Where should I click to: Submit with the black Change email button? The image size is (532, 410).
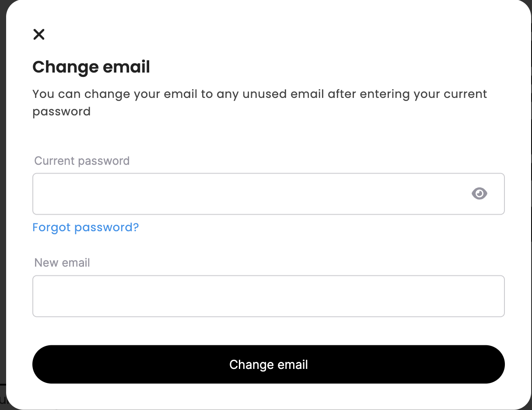[269, 365]
